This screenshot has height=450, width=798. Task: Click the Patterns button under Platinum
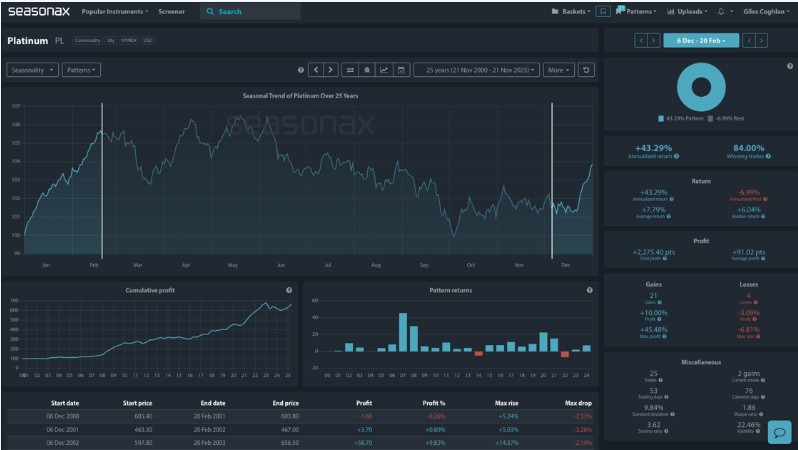coord(81,70)
